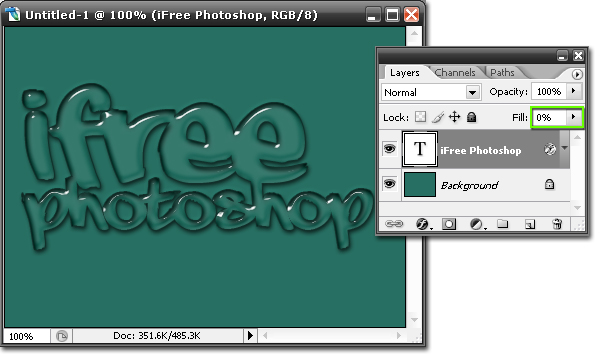Click document horizontal scrollbar right arrow
600x362 pixels.
click(x=399, y=336)
